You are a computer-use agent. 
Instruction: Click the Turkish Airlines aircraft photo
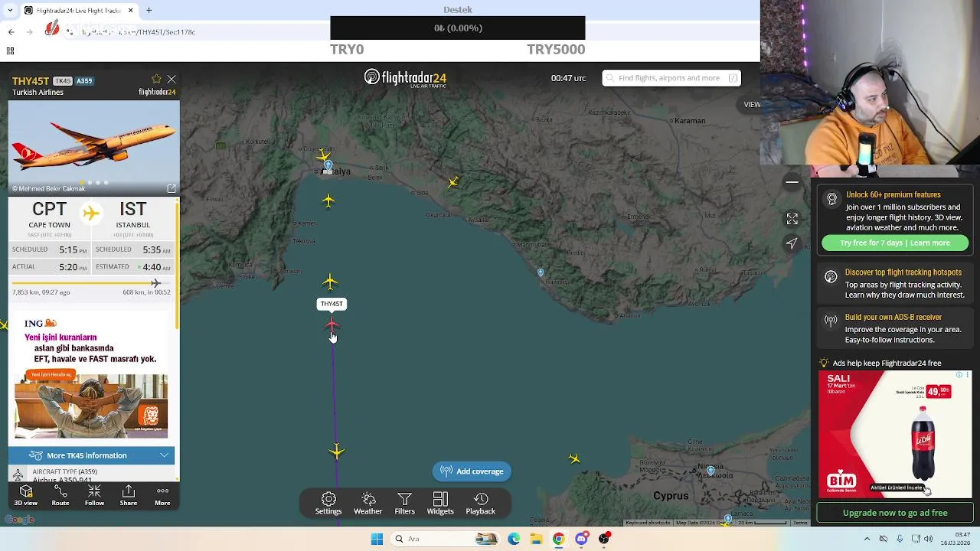point(93,147)
